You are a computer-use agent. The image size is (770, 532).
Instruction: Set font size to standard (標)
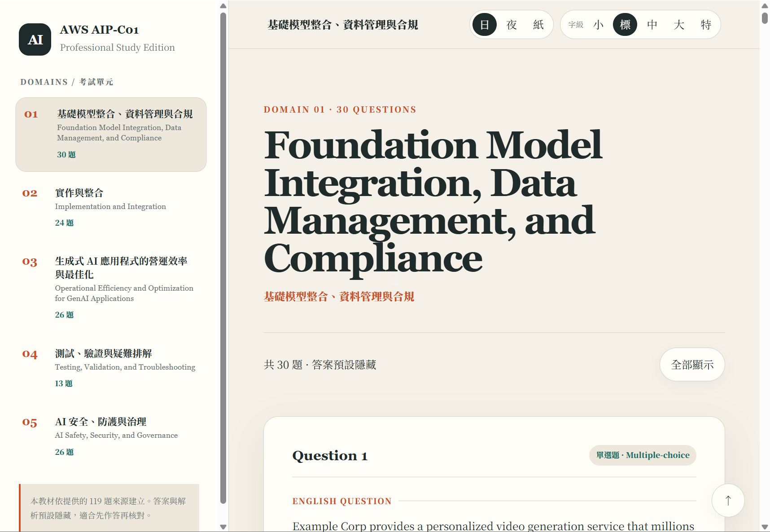click(x=625, y=25)
